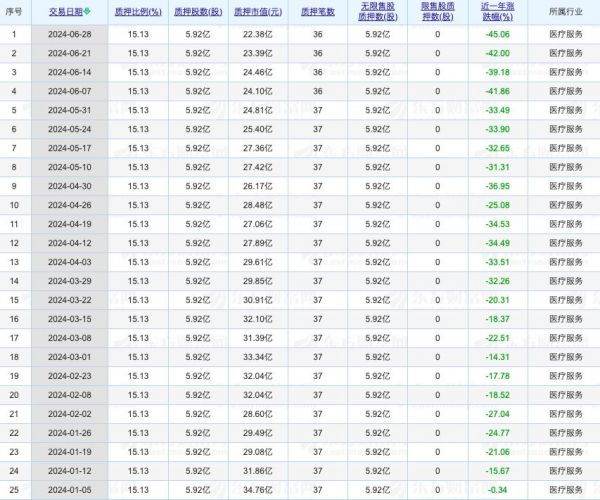Click market value 32.10亿
The width and height of the screenshot is (600, 500).
click(x=258, y=319)
